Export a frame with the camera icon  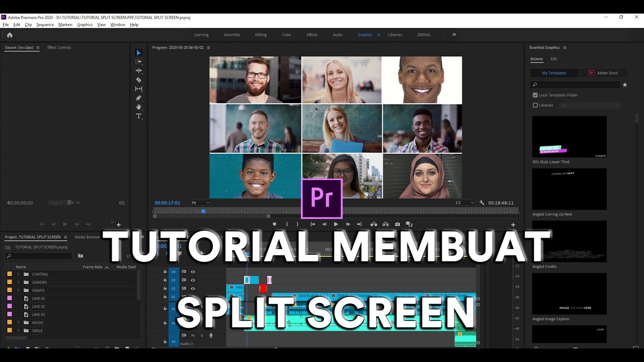397,224
